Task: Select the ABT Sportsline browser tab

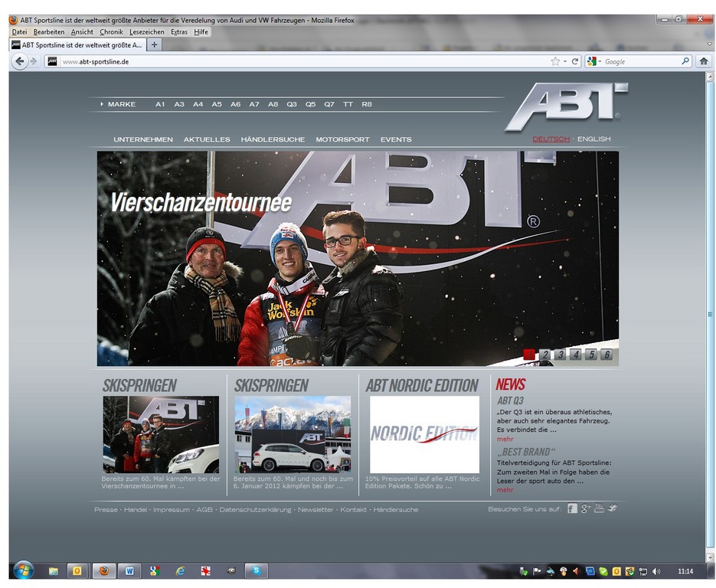Action: [77, 44]
